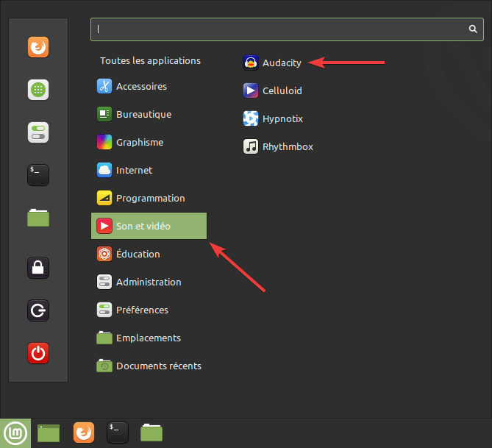
Task: Click the Documents récents clock folder icon
Action: [x=104, y=366]
